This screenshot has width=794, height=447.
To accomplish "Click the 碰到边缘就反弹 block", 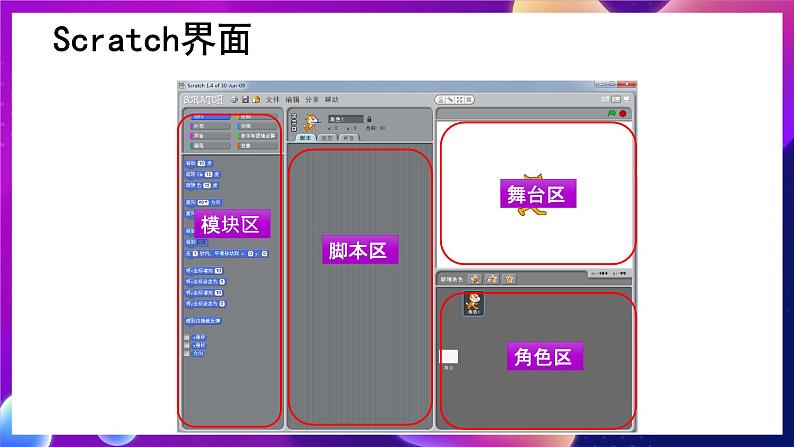I will click(203, 321).
